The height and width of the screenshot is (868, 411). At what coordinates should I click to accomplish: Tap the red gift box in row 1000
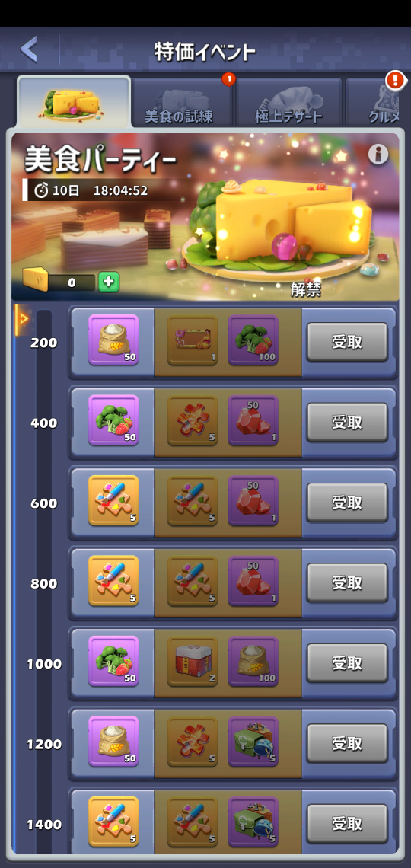[x=193, y=661]
